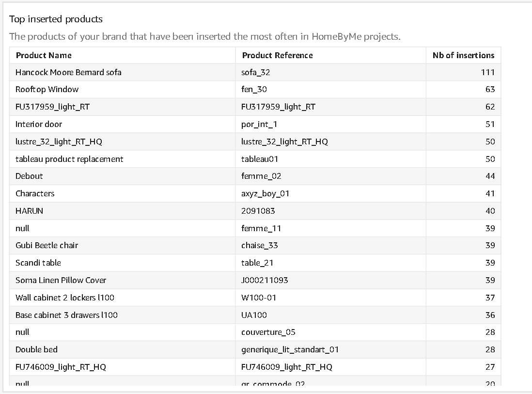Screen dimensions: 532x394
Task: Select the tableau01 reference cell
Action: click(x=260, y=159)
